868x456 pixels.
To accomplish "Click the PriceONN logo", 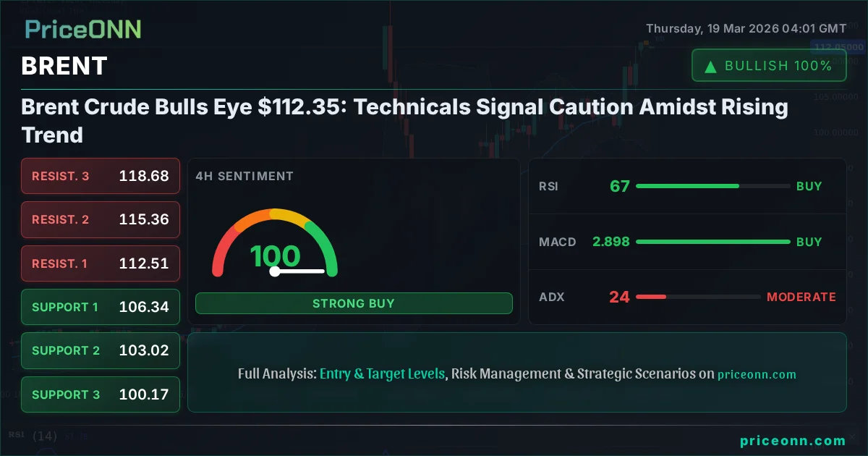I will coord(82,29).
